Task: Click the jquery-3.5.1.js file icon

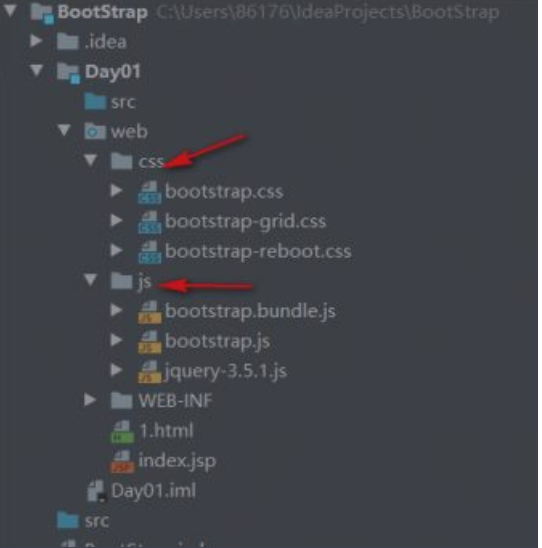Action: 150,372
